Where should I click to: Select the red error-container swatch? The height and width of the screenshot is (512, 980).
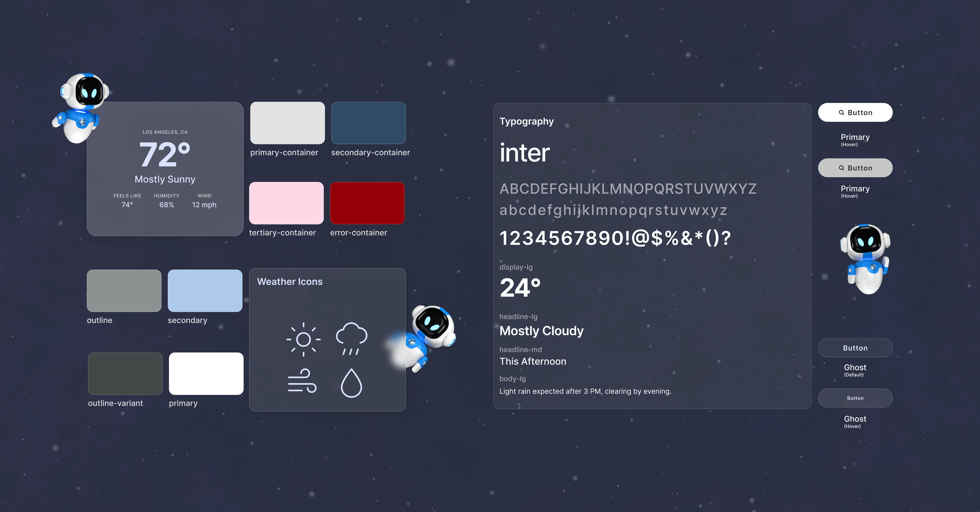pos(367,203)
